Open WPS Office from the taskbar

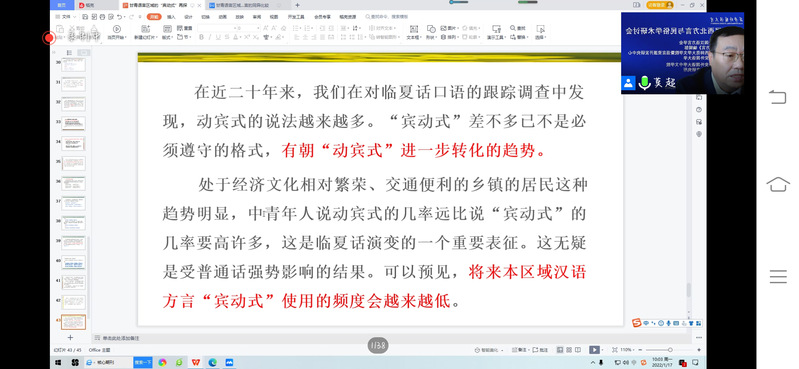pos(196,362)
